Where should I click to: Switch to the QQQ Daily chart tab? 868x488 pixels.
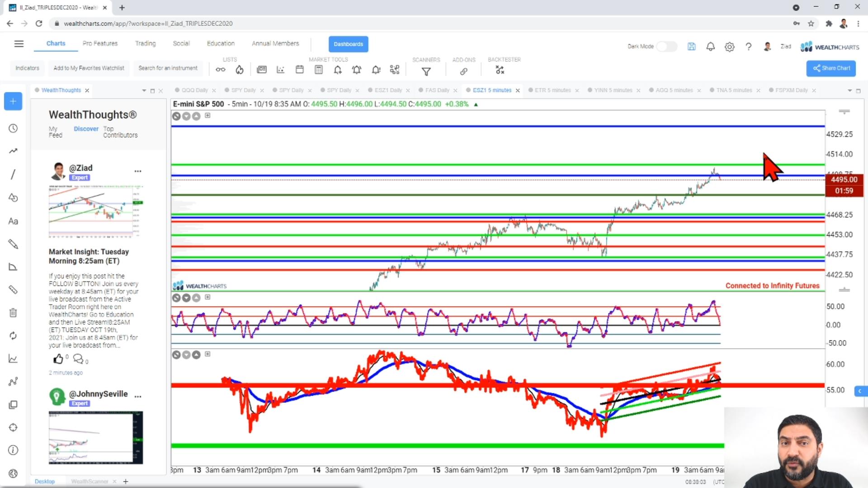(x=194, y=90)
